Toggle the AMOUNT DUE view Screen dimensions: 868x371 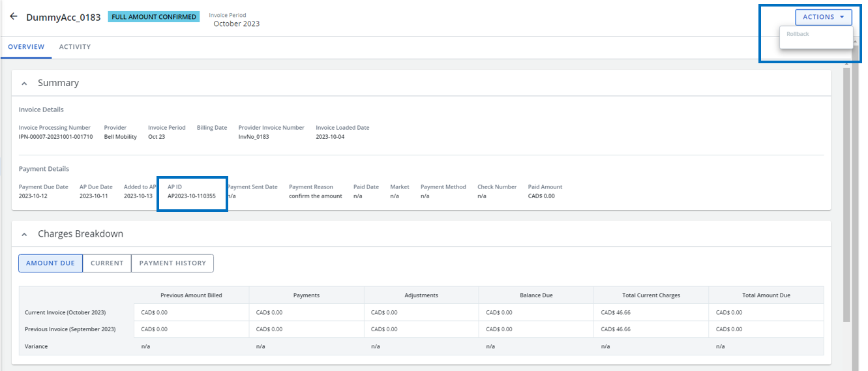point(50,263)
